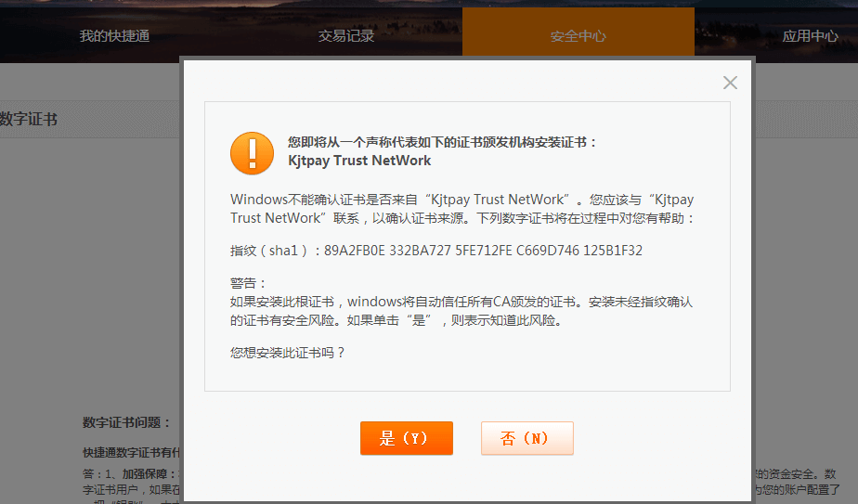The width and height of the screenshot is (858, 504).
Task: Click the orange warning exclamation icon
Action: 252,151
